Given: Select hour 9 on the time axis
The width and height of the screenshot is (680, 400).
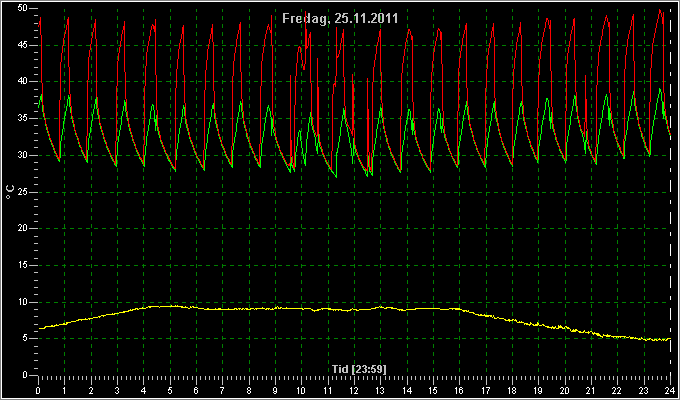Looking at the screenshot, I should [x=275, y=391].
